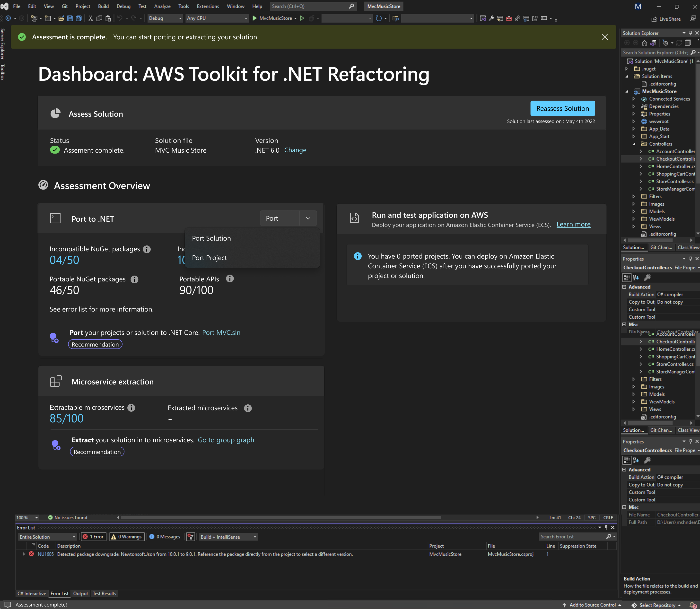
Task: Switch to the Output tab
Action: [80, 593]
